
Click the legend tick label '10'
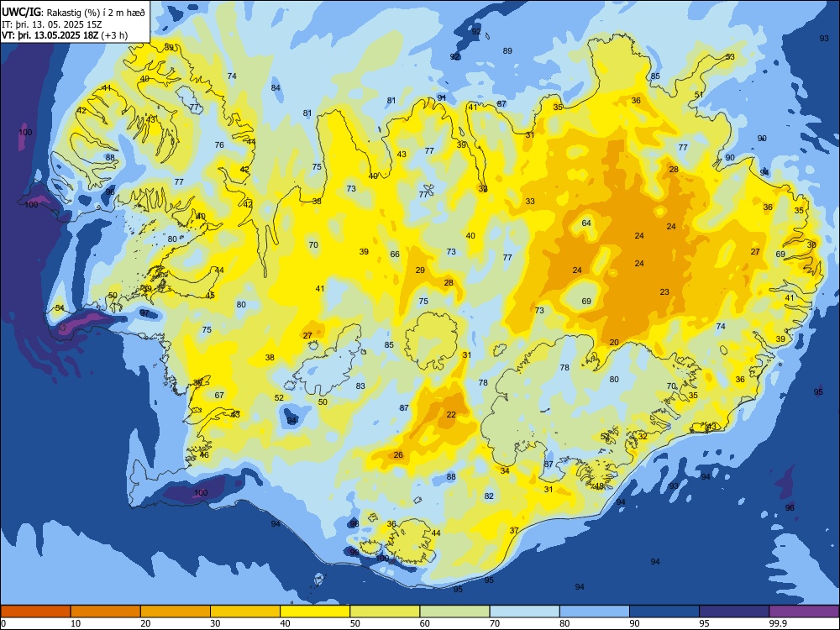pyautogui.click(x=76, y=623)
